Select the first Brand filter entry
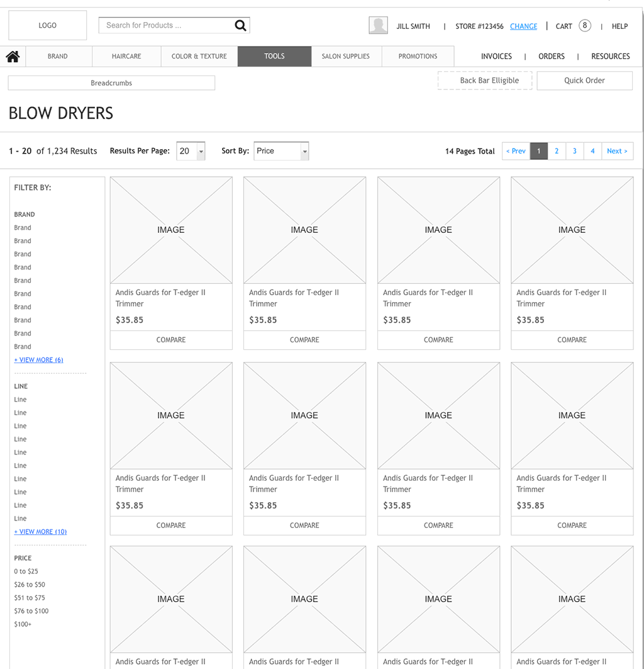644x669 pixels. [23, 228]
